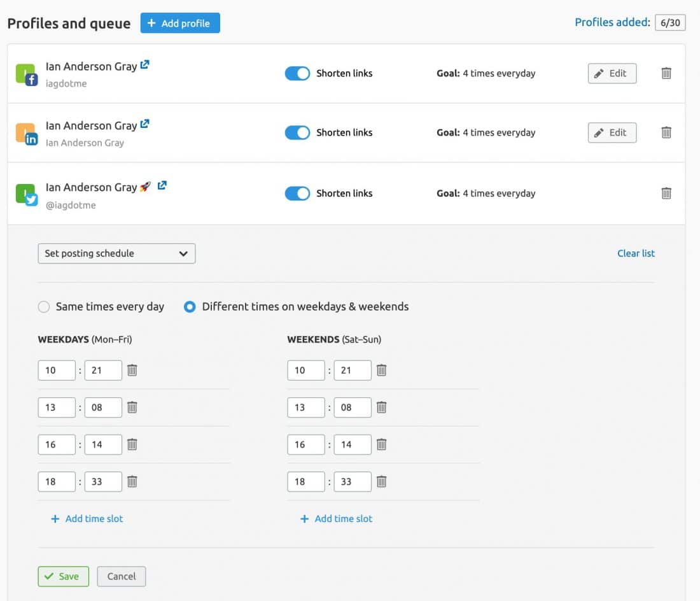The image size is (700, 601).
Task: Delete the Facebook profile with trash icon
Action: [666, 73]
